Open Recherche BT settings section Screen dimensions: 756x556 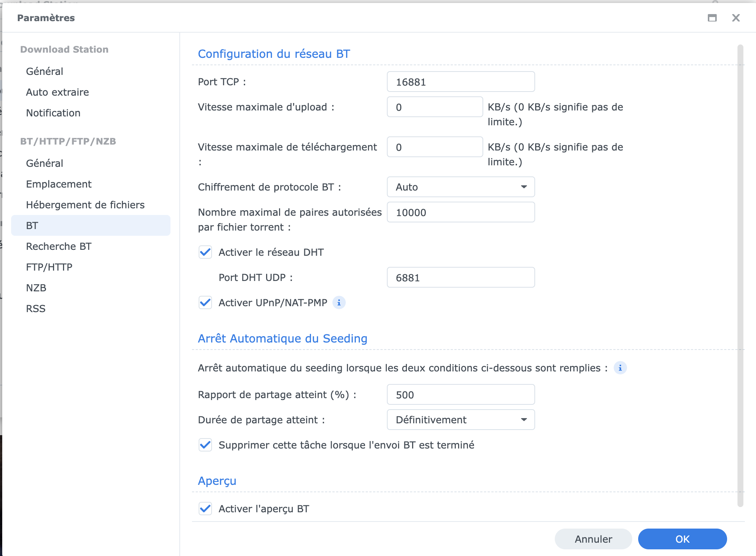[x=59, y=246]
